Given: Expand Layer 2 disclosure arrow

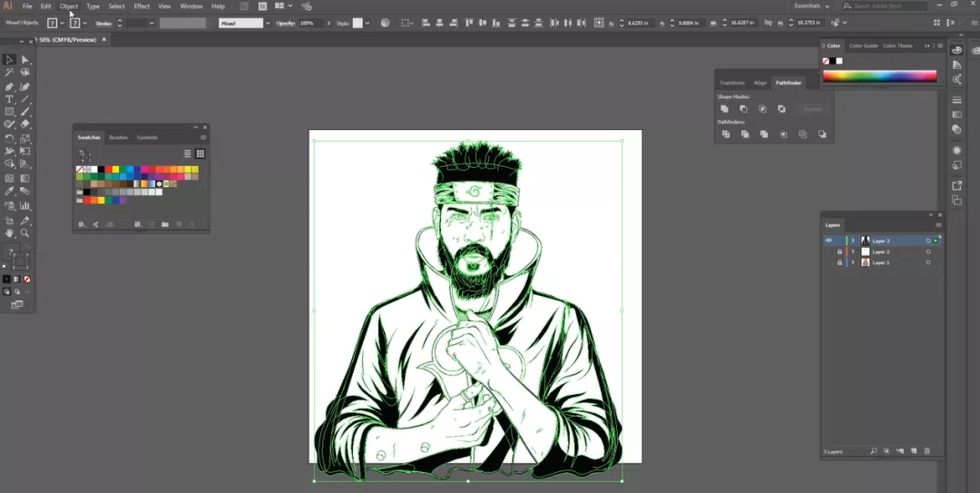Looking at the screenshot, I should click(852, 251).
